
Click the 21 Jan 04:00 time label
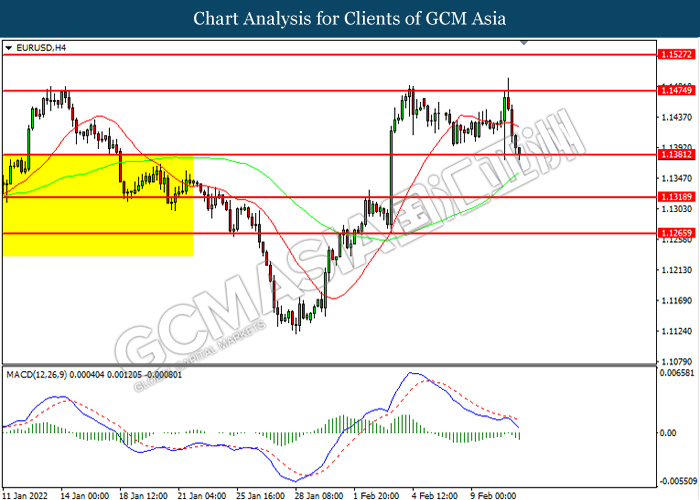tap(202, 495)
